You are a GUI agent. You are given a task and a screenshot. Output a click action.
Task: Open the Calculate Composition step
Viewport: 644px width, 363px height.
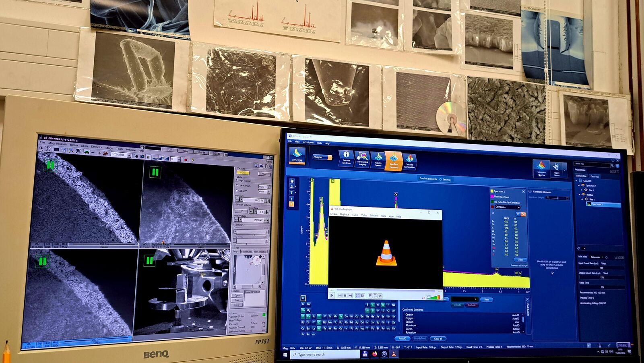pyautogui.click(x=409, y=162)
